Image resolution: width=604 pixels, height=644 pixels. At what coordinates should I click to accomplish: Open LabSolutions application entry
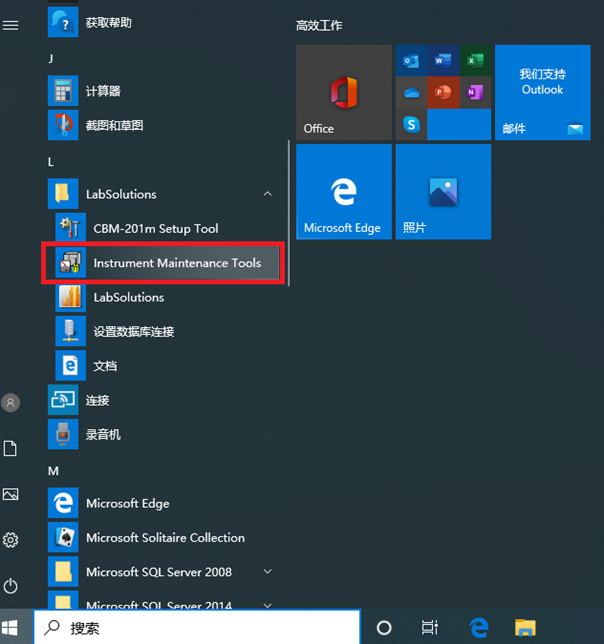pyautogui.click(x=128, y=297)
